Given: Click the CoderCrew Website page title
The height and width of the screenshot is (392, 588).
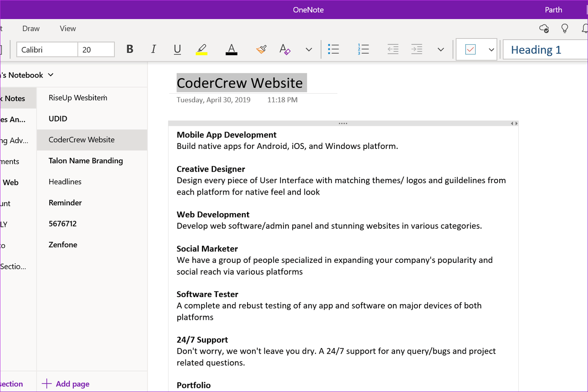Looking at the screenshot, I should 240,83.
